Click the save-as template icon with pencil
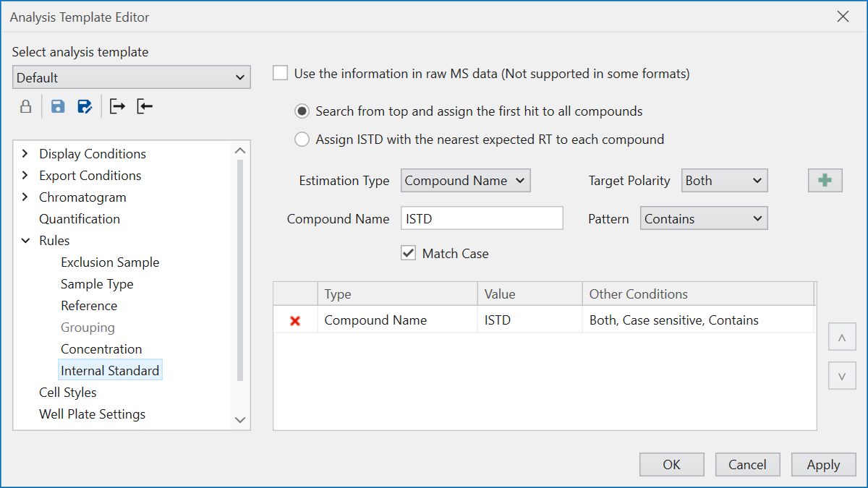Image resolution: width=868 pixels, height=488 pixels. [x=85, y=107]
